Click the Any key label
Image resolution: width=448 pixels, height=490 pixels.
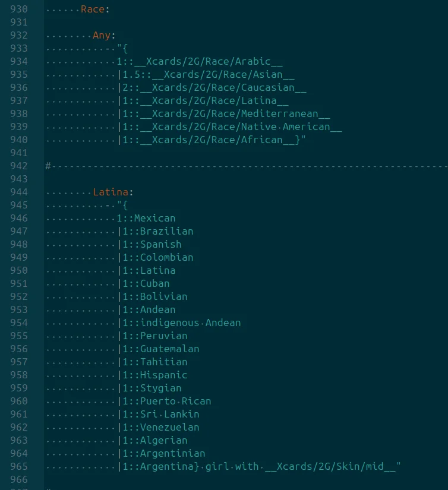[x=102, y=35]
